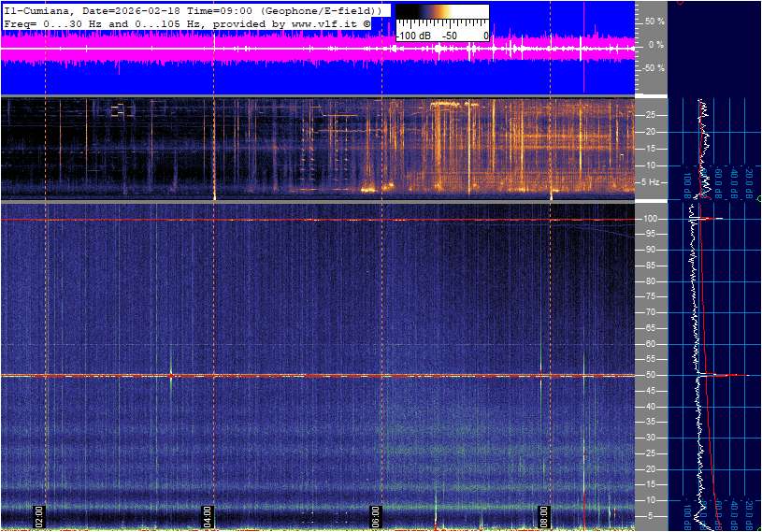Select the 75 Hz frequency axis tick

(651, 296)
